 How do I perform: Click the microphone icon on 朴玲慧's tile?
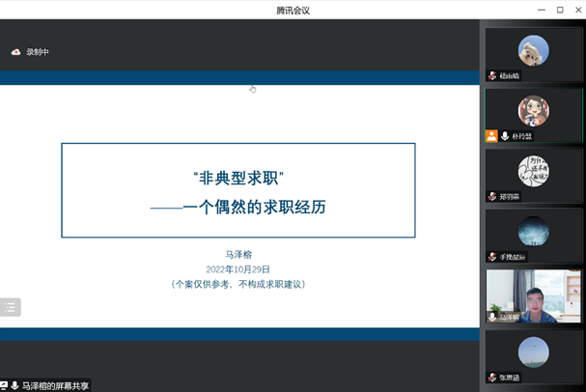505,136
